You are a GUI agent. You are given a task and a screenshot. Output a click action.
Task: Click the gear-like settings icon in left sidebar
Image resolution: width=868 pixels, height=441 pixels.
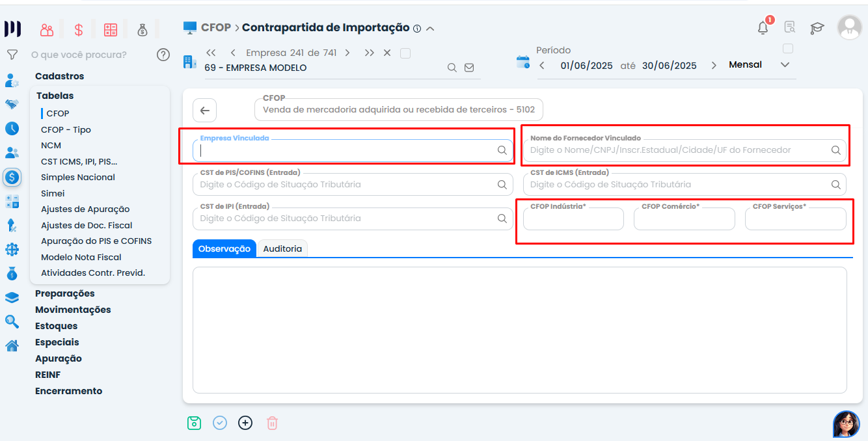[12, 249]
